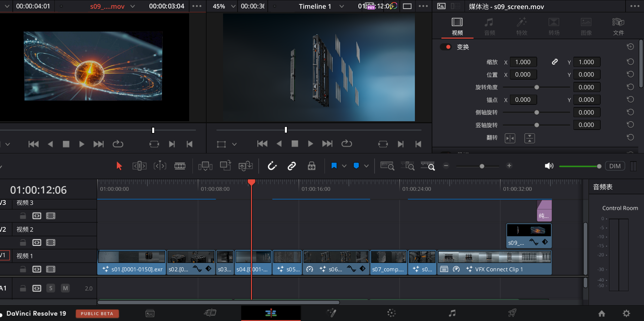Select the arrow Selection mode tool
Image resolution: width=644 pixels, height=321 pixels.
click(x=119, y=166)
